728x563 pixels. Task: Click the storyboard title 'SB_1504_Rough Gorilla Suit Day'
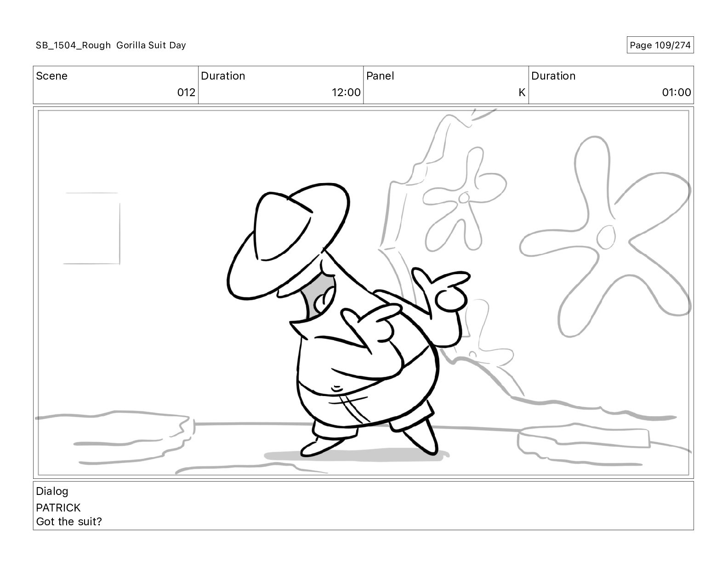[111, 45]
